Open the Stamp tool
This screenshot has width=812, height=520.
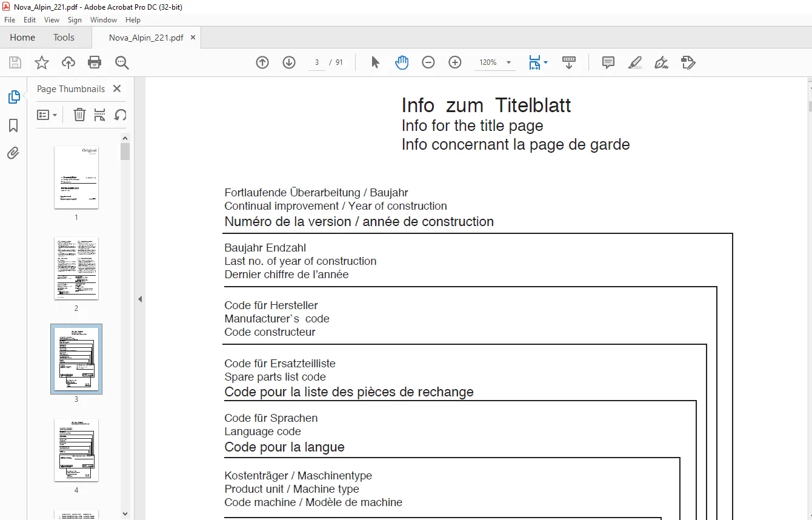click(688, 62)
